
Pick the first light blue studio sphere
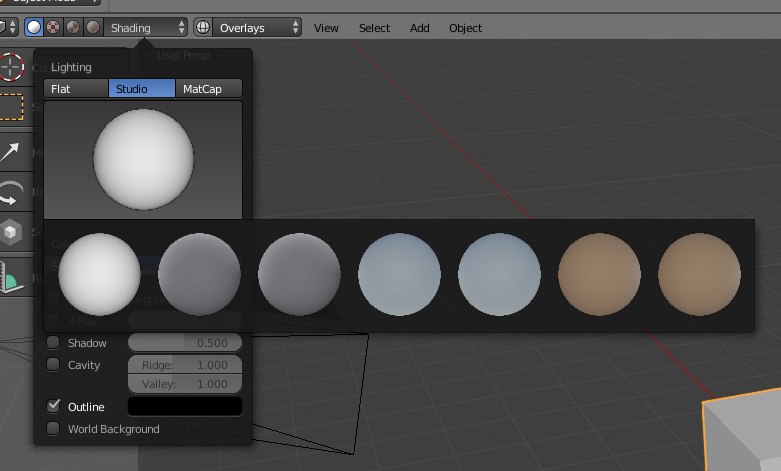399,274
